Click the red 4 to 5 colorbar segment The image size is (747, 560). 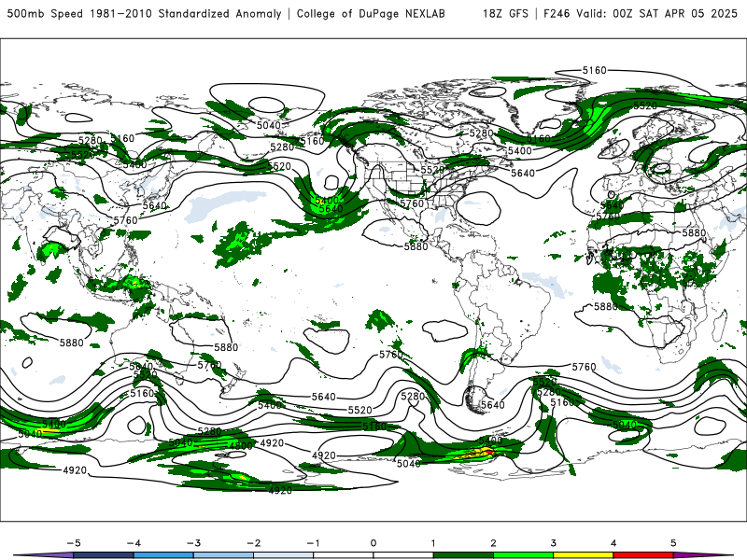(643, 555)
